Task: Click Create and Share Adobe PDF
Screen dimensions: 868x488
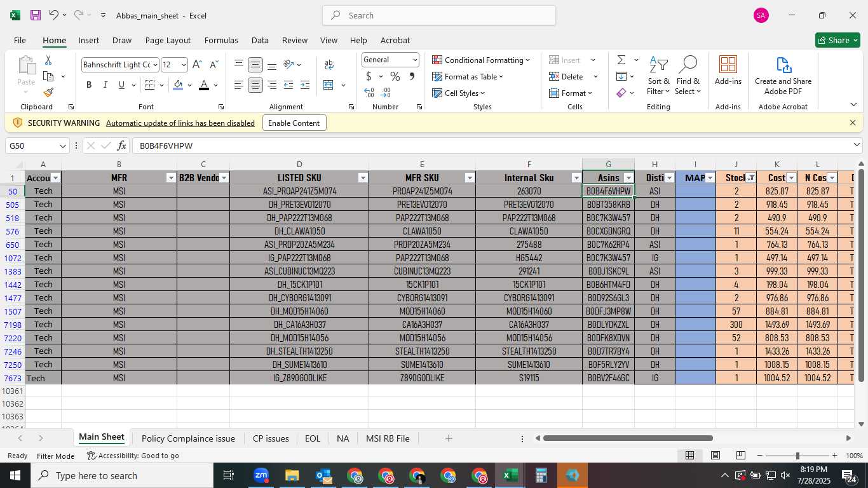Action: click(783, 76)
